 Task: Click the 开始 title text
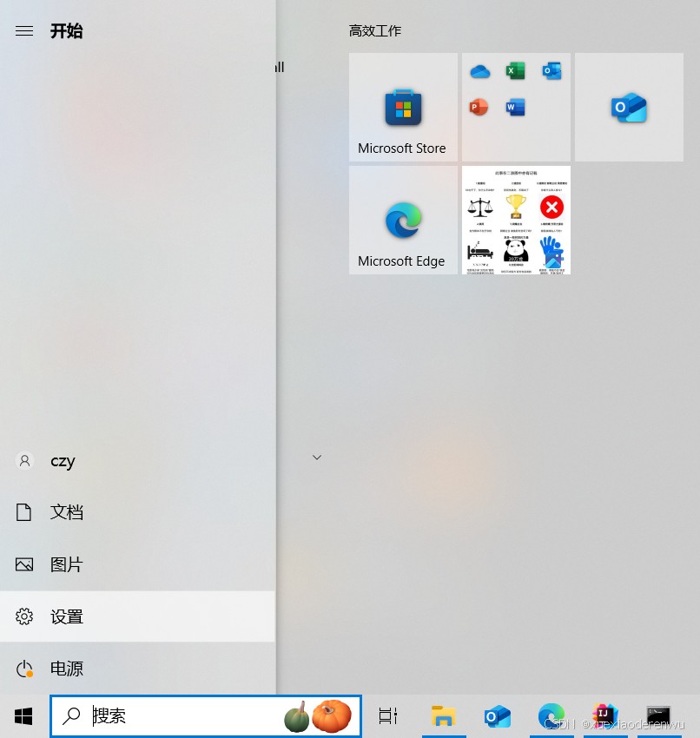pyautogui.click(x=66, y=31)
